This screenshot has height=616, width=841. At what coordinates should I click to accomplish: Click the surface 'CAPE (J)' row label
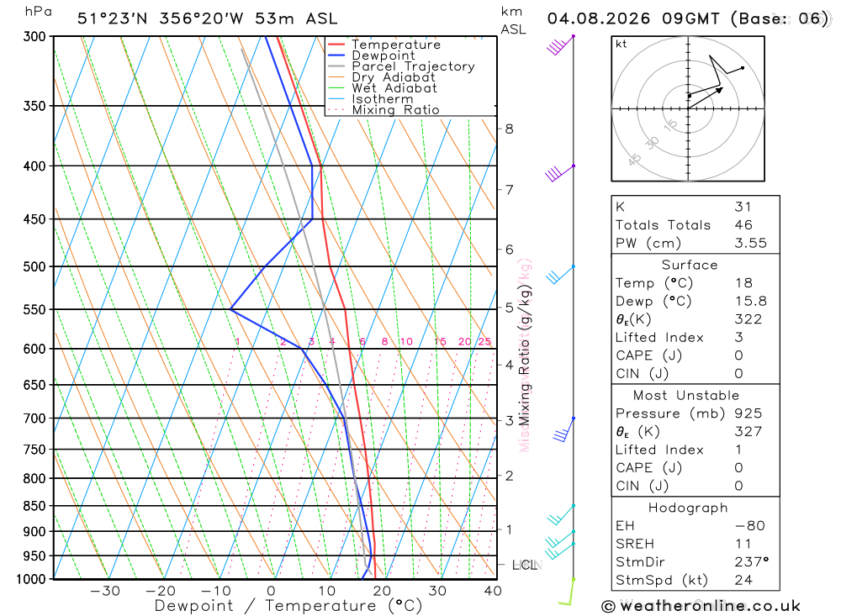tap(649, 356)
